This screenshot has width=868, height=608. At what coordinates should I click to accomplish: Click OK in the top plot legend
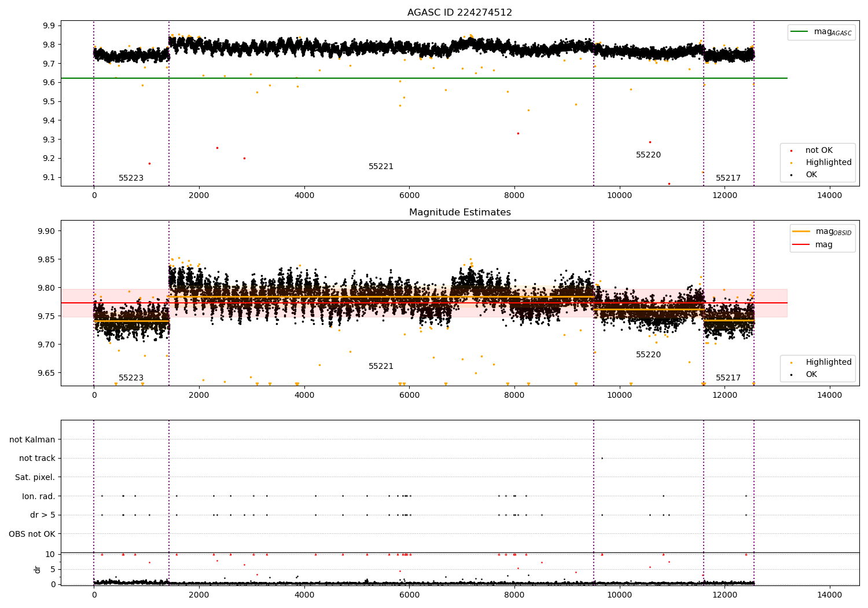pos(811,175)
